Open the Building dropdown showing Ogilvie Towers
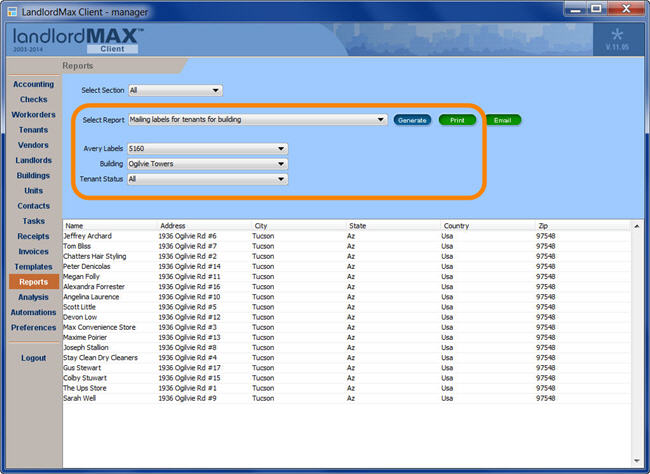The height and width of the screenshot is (474, 650). pyautogui.click(x=207, y=164)
